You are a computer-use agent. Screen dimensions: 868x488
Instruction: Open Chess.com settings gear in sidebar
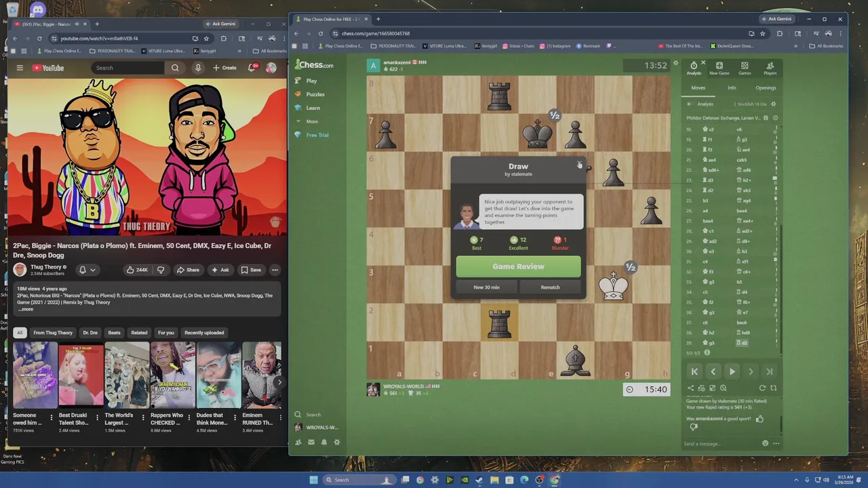[337, 442]
